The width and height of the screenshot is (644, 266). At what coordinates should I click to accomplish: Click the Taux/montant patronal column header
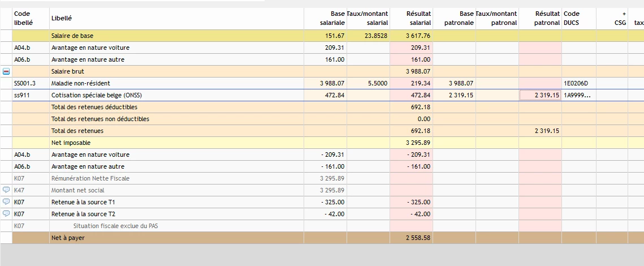tap(498, 19)
